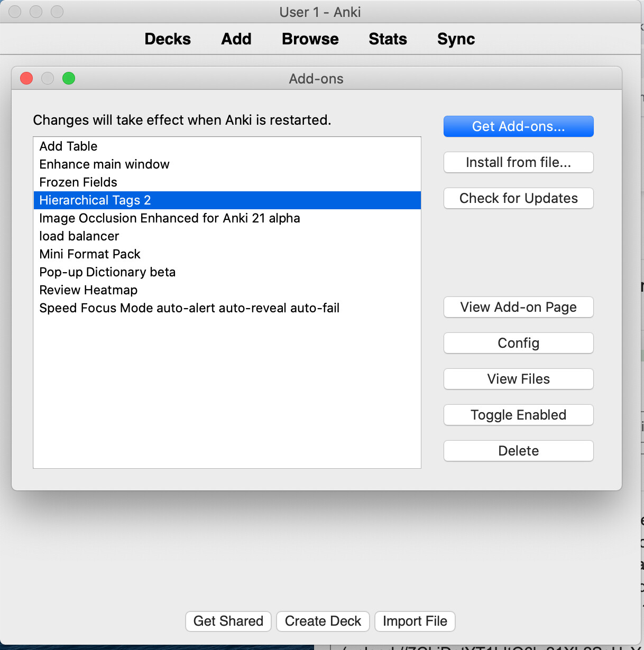Screen dimensions: 644x650
Task: Select Pop-up Dictionary beta add-on
Action: click(227, 272)
